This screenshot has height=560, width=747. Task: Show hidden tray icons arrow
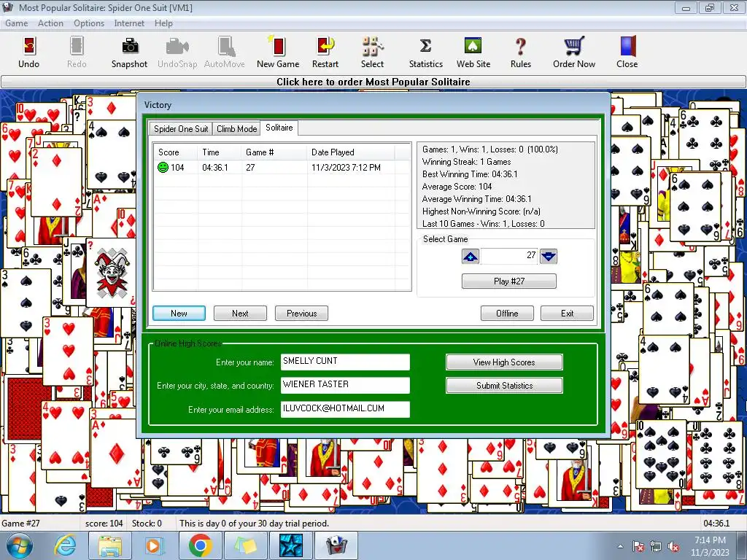[620, 546]
